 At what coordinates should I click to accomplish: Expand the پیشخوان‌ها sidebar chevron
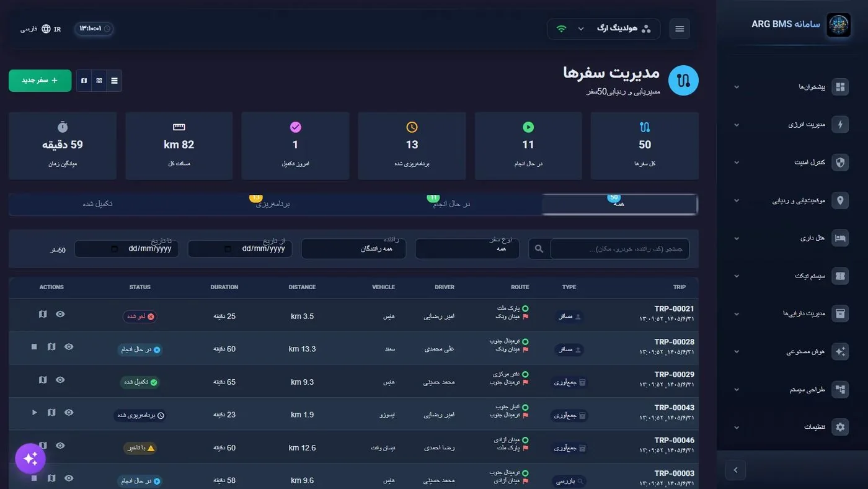click(x=737, y=87)
